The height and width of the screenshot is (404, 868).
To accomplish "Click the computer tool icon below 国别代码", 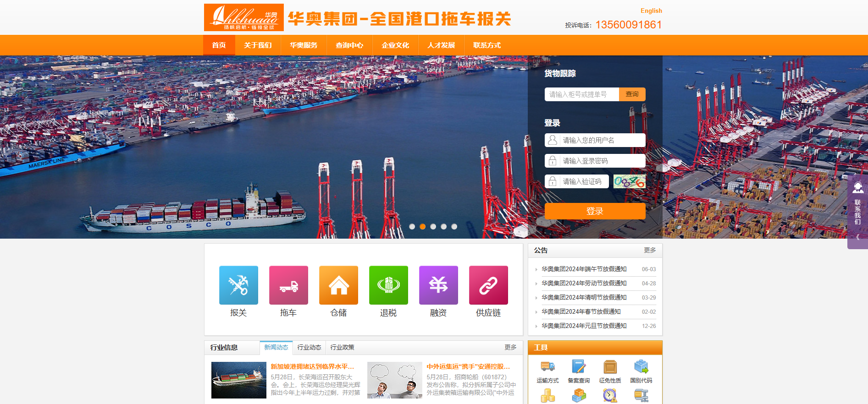I will [641, 395].
